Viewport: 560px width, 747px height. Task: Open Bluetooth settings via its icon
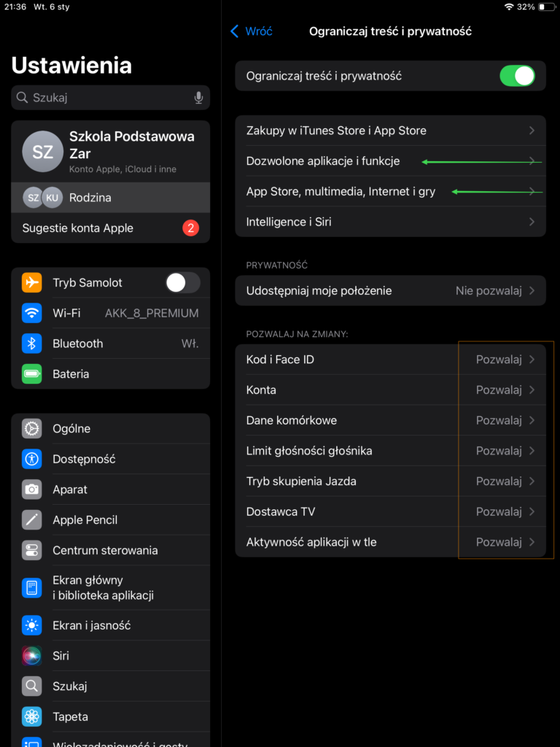click(x=31, y=344)
